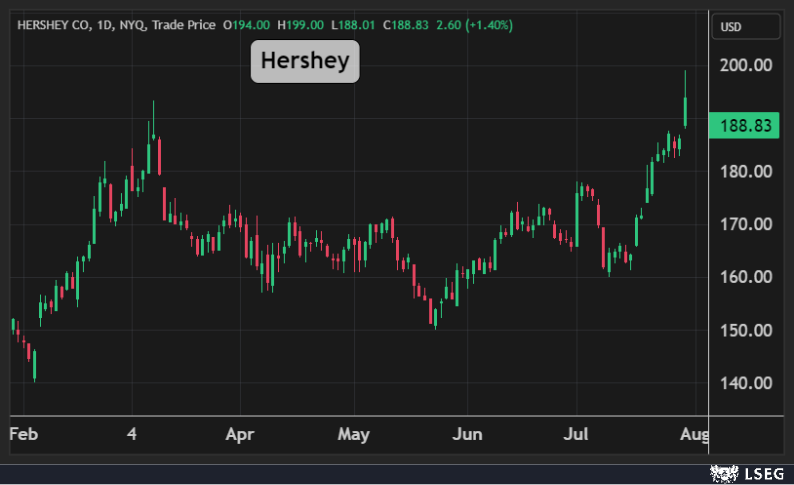Click the 180.00 price axis label
794x485 pixels.
coord(745,171)
